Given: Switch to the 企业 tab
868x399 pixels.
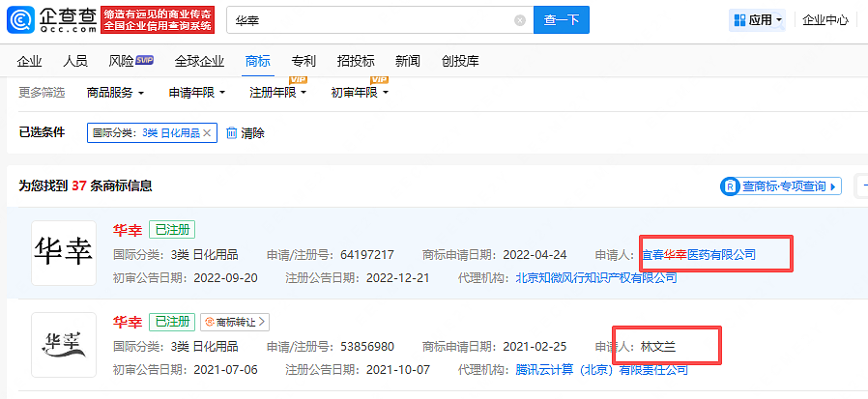Looking at the screenshot, I should (29, 62).
